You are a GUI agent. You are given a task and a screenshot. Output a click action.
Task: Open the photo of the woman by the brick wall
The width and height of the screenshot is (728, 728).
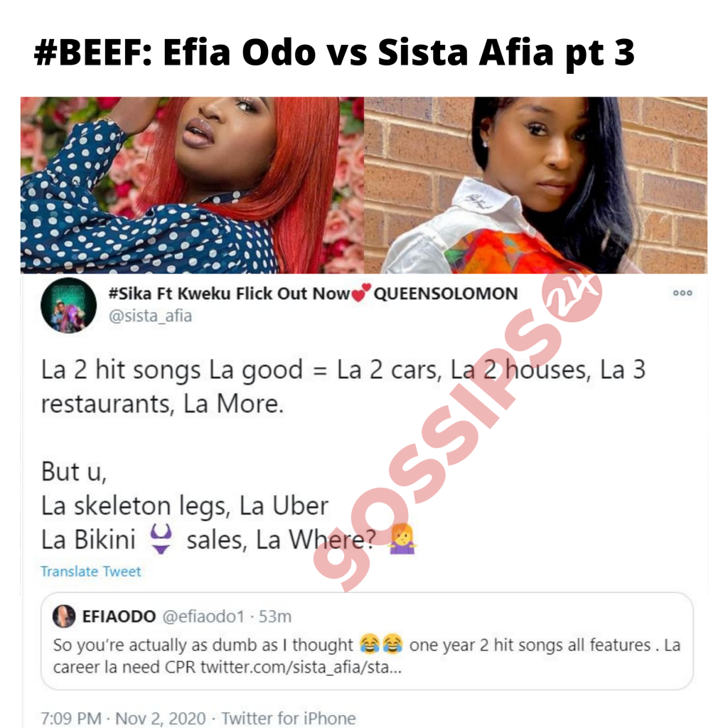536,185
